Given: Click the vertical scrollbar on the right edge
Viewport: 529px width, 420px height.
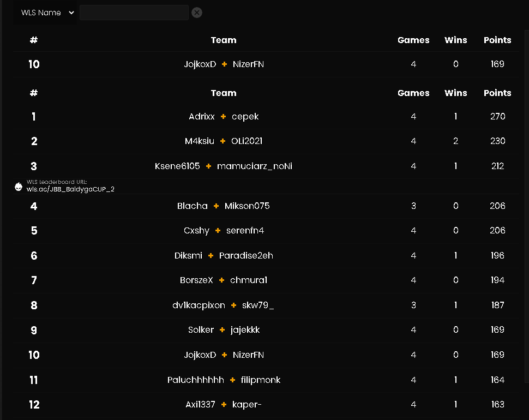Looking at the screenshot, I should point(527,206).
